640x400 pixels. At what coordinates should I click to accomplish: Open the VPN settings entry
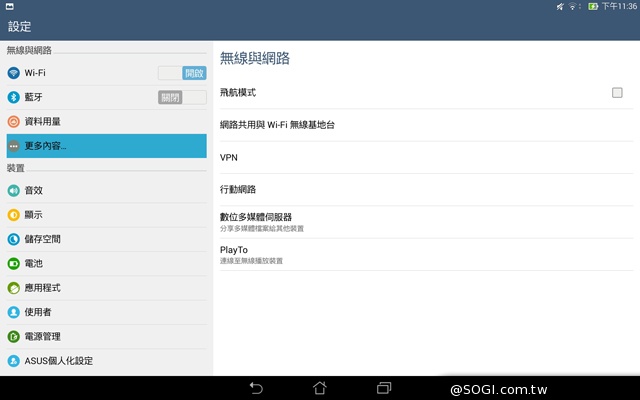427,158
